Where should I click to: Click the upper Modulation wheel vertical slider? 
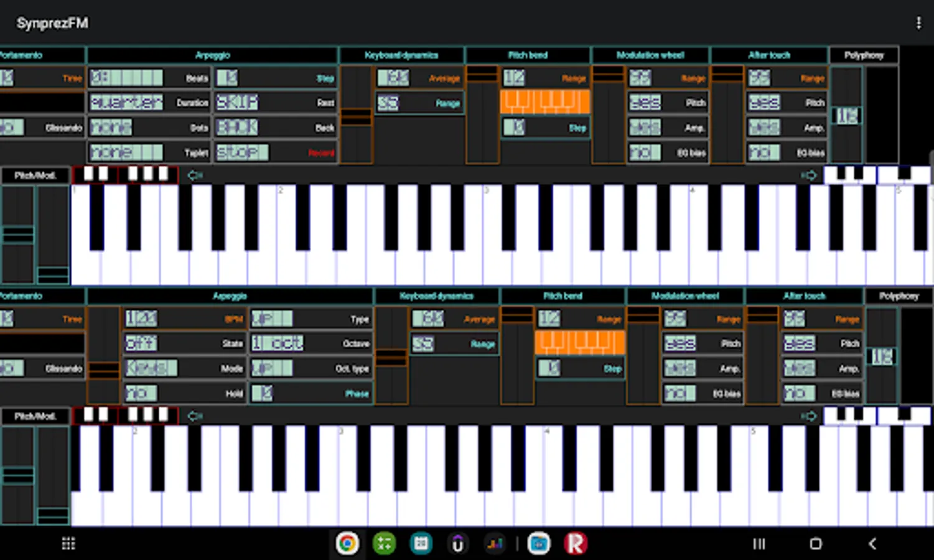click(609, 114)
